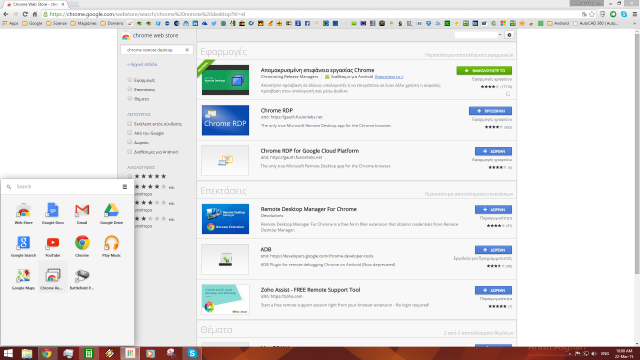Open YouTube from the app launcher
The image size is (640, 360).
(x=53, y=246)
